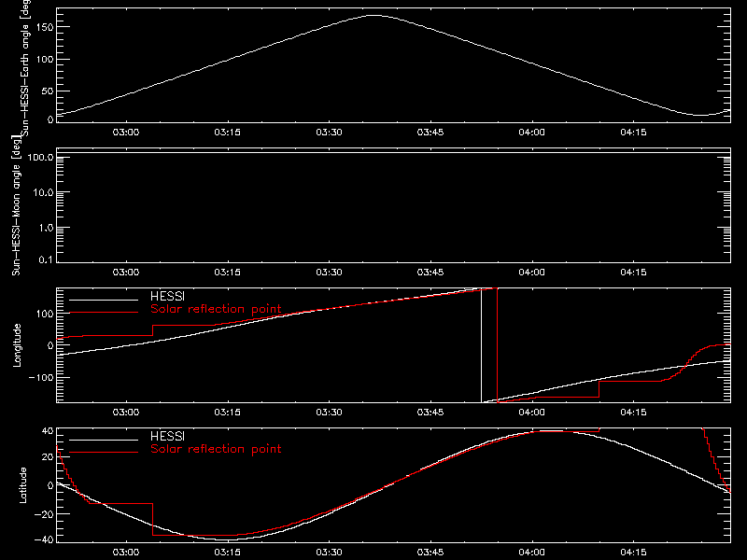Click the '50' tick on Earth angle plot
747x560 pixels.
pos(48,91)
